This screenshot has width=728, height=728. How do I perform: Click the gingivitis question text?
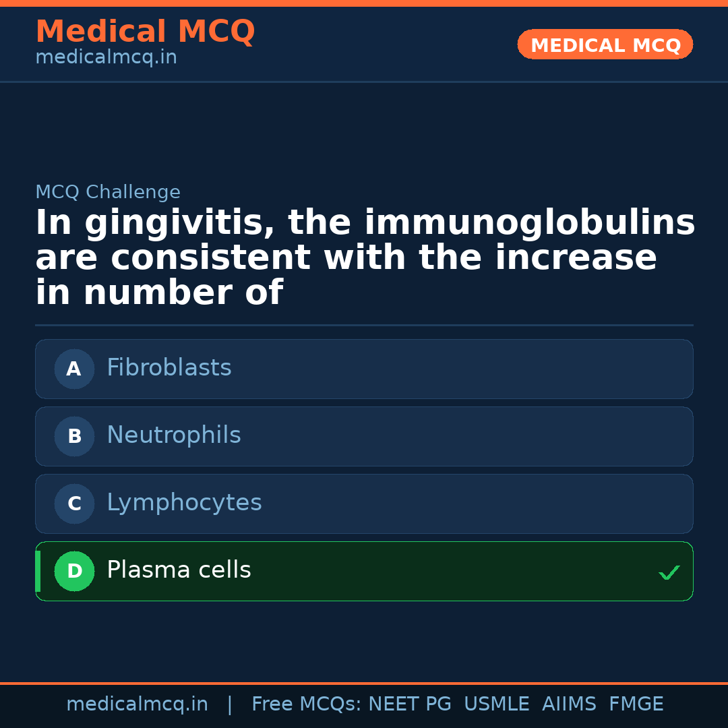[x=364, y=258]
